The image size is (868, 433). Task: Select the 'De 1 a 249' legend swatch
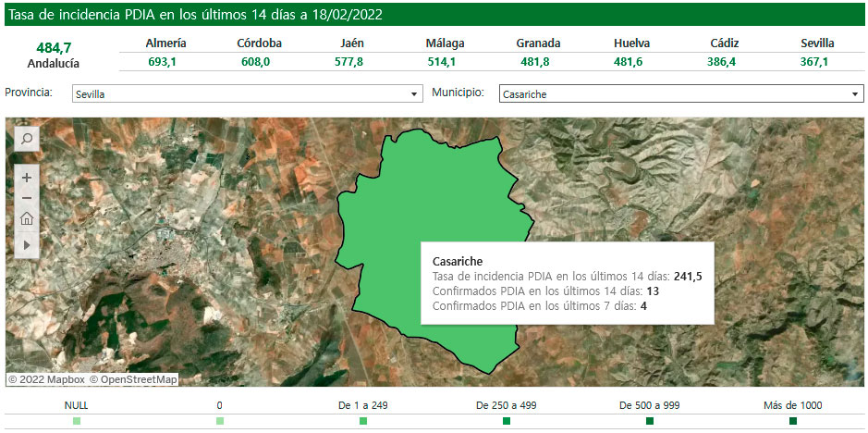click(x=363, y=421)
